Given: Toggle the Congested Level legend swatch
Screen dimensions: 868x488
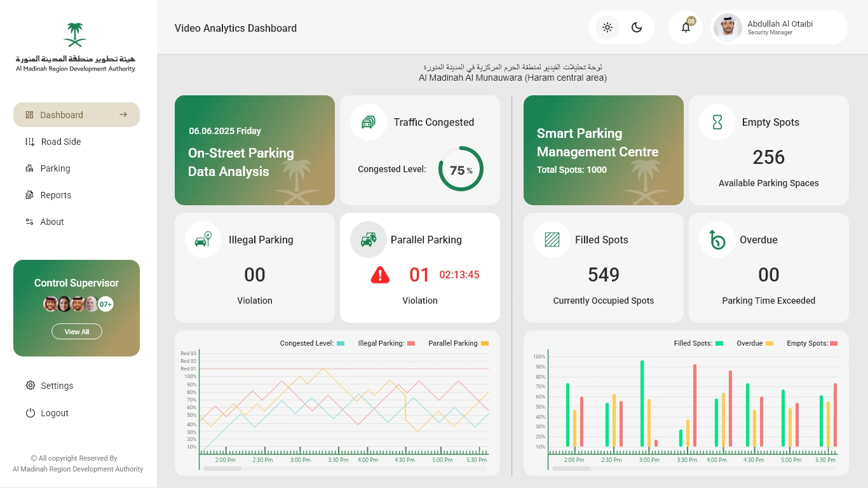Looking at the screenshot, I should [341, 343].
